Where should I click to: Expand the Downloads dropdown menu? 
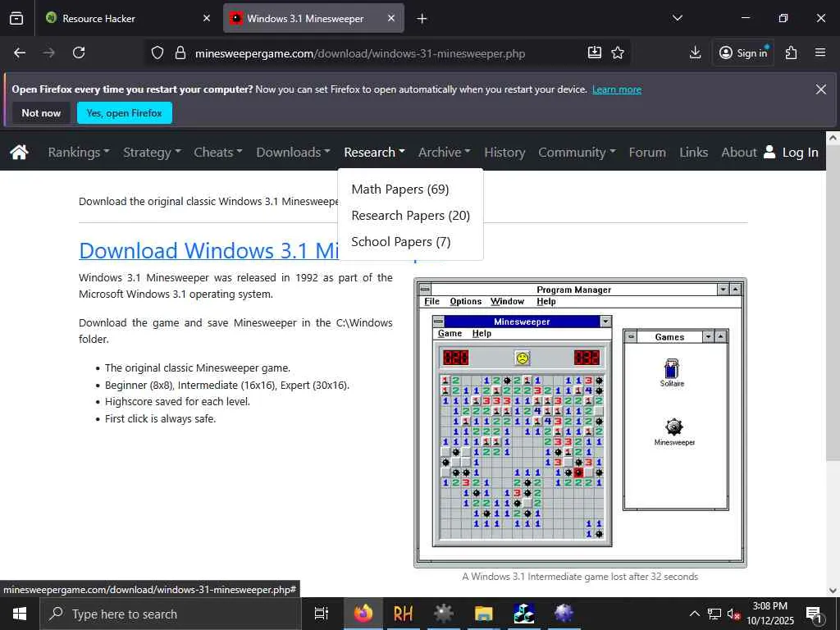(x=293, y=152)
